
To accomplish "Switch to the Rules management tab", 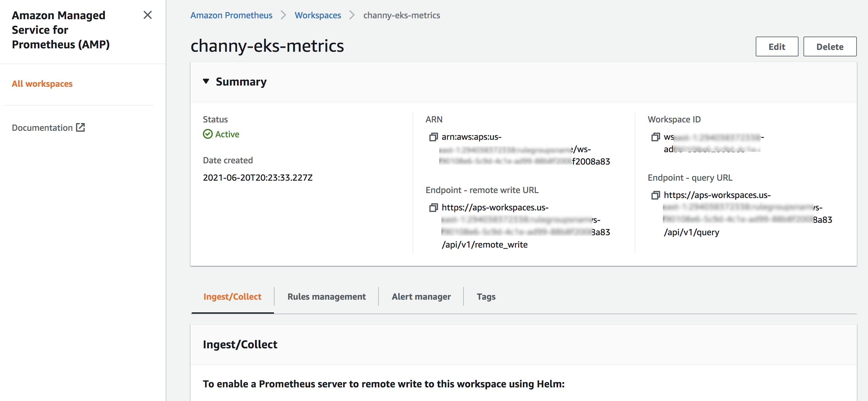I will (326, 297).
